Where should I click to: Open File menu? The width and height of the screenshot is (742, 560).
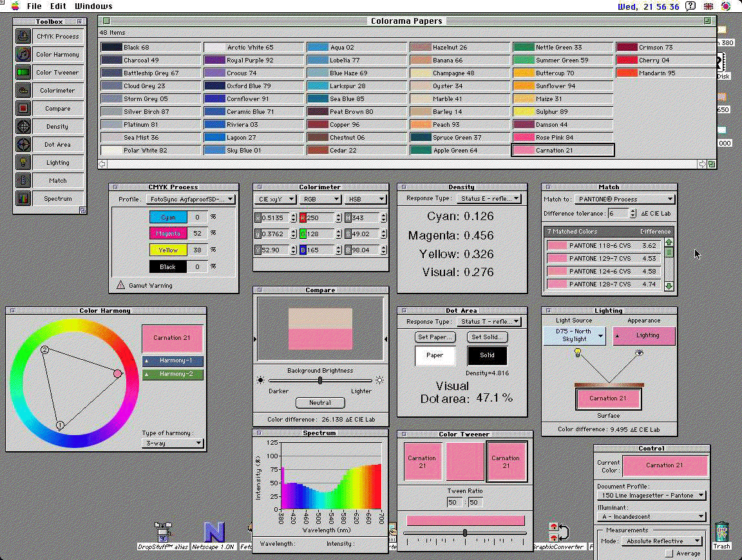pyautogui.click(x=34, y=6)
